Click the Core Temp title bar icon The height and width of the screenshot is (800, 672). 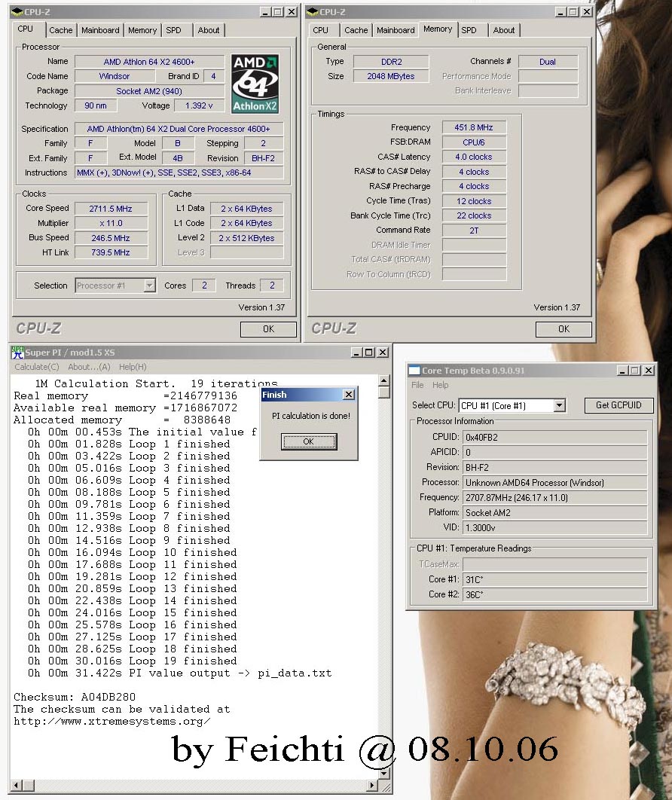pos(414,371)
